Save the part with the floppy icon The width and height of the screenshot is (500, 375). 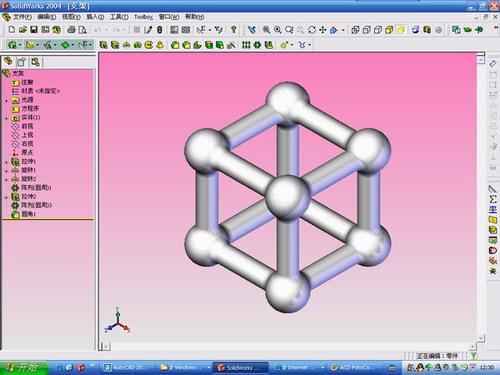coord(34,30)
